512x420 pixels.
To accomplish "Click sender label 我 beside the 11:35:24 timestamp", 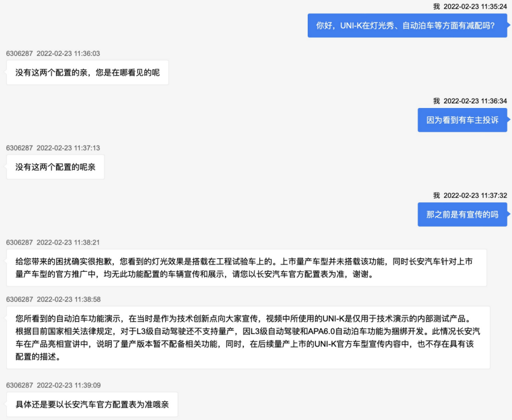I will click(436, 7).
